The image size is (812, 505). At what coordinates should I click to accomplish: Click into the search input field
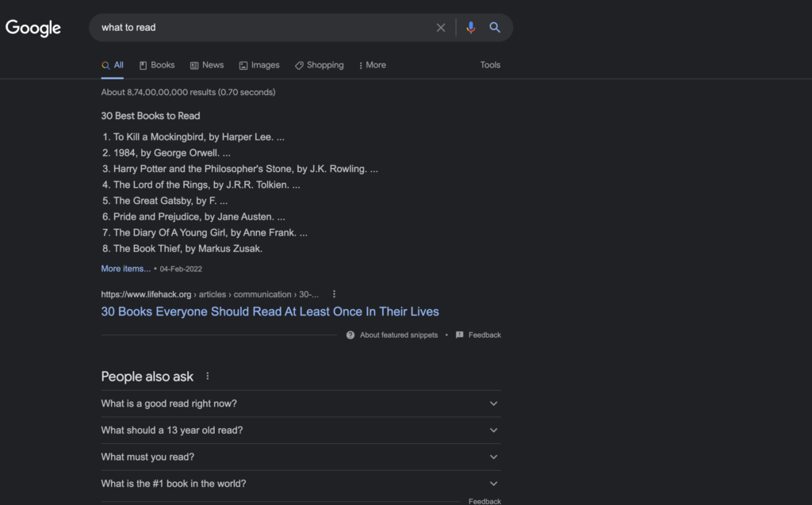(x=262, y=28)
